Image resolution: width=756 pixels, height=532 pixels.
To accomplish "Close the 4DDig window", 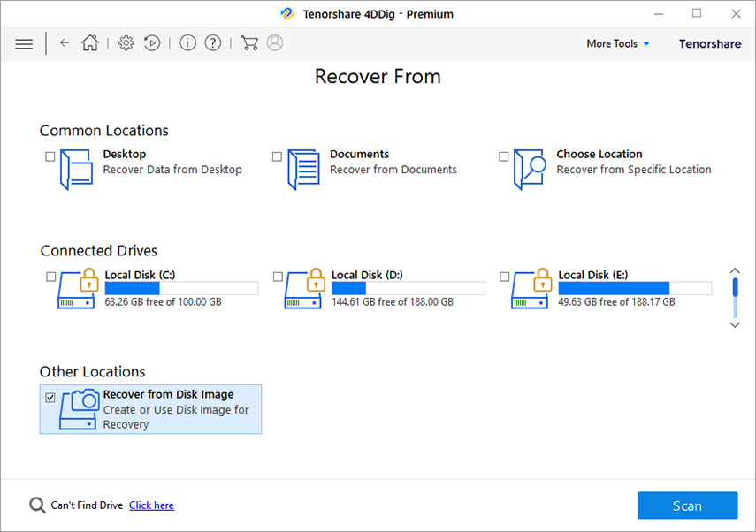I will coord(736,13).
